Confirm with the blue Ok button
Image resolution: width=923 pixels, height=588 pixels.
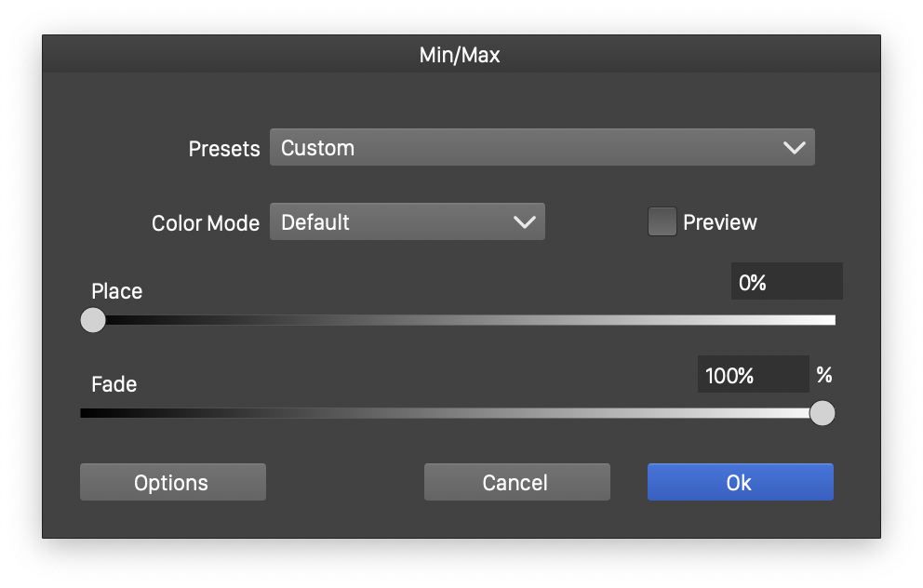pos(740,482)
